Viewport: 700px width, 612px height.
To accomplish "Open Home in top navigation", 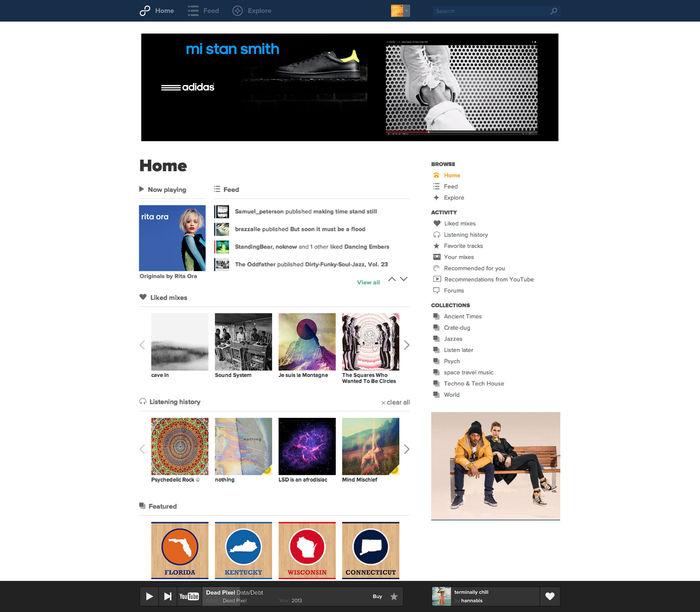I will [165, 11].
